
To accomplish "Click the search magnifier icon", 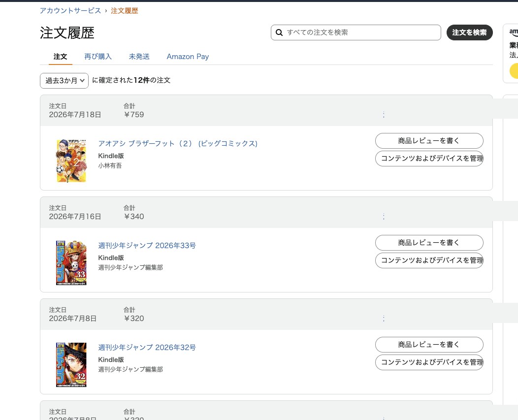I will [279, 32].
